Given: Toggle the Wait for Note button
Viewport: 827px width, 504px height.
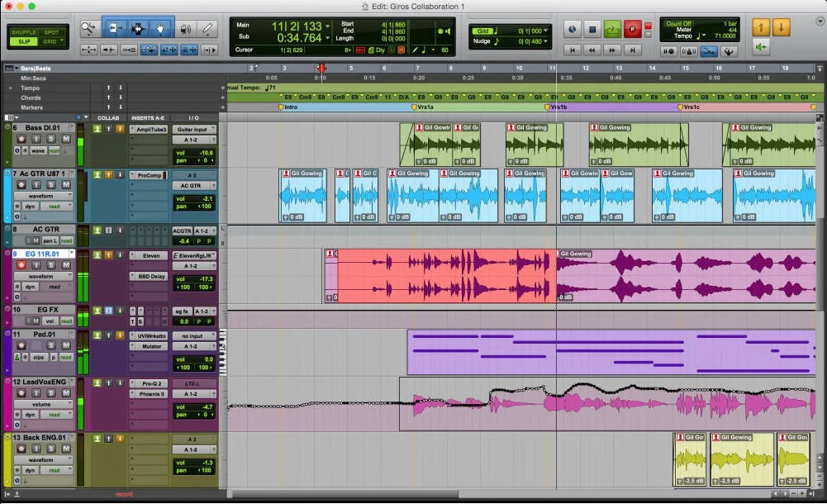Looking at the screenshot, I should 668,51.
